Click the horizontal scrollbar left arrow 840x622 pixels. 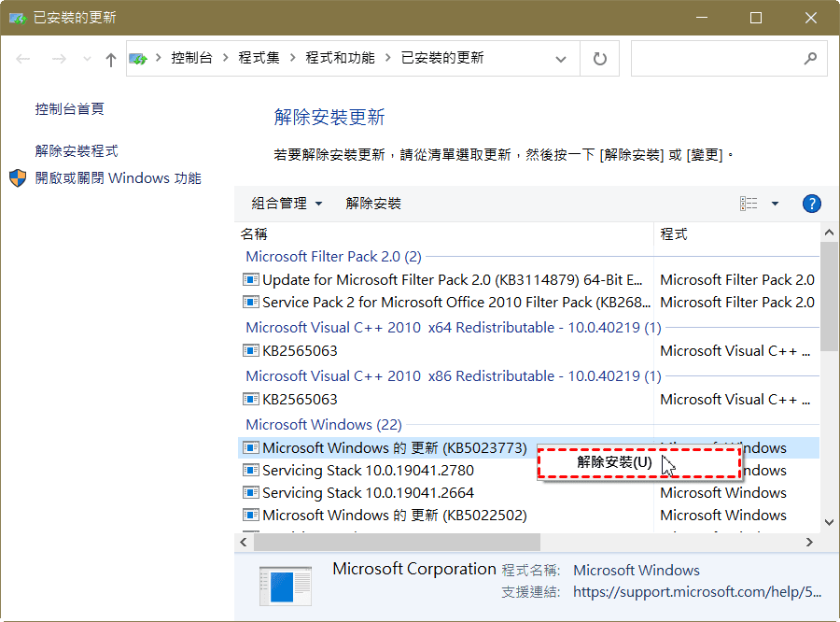(x=244, y=542)
